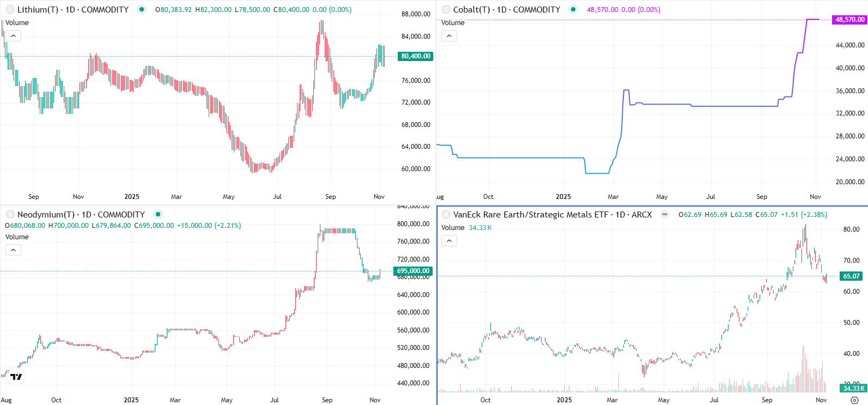
Task: Collapse the VanEck chart indicator legend
Action: 449,241
